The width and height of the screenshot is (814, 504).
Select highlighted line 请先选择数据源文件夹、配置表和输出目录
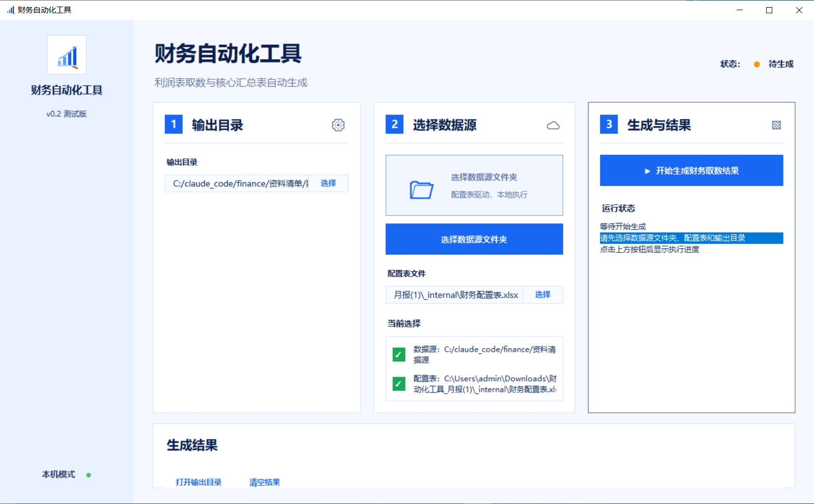[x=691, y=238]
